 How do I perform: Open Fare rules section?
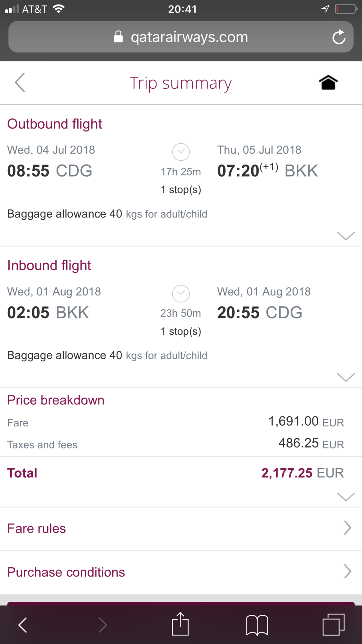pos(181,529)
